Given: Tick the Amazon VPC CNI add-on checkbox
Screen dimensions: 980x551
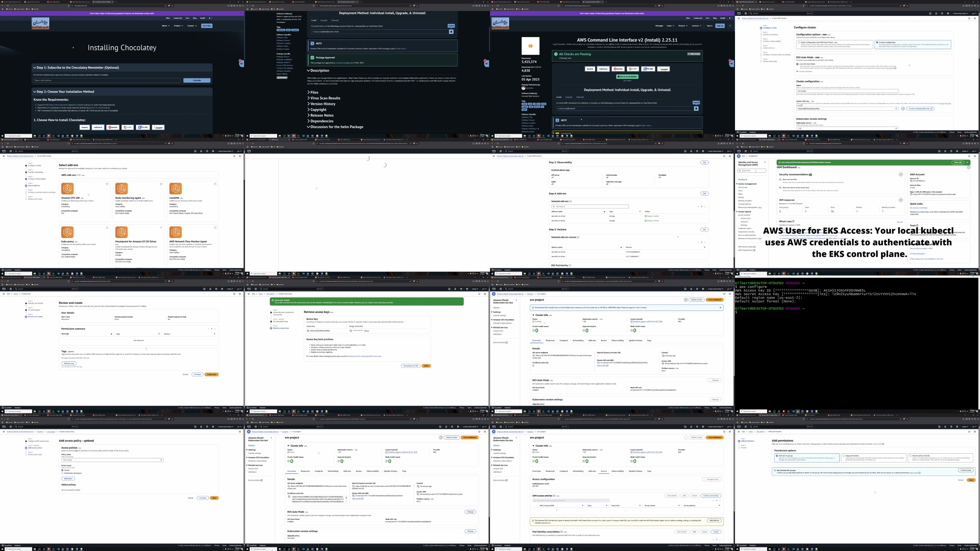Looking at the screenshot, I should [x=107, y=184].
